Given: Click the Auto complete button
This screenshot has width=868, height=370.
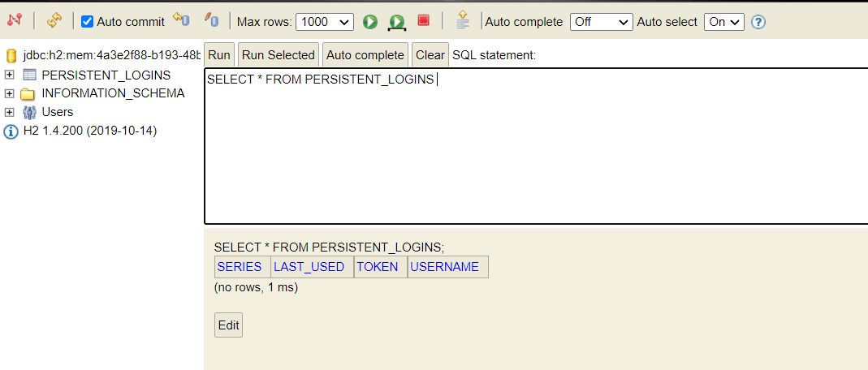Looking at the screenshot, I should point(365,54).
